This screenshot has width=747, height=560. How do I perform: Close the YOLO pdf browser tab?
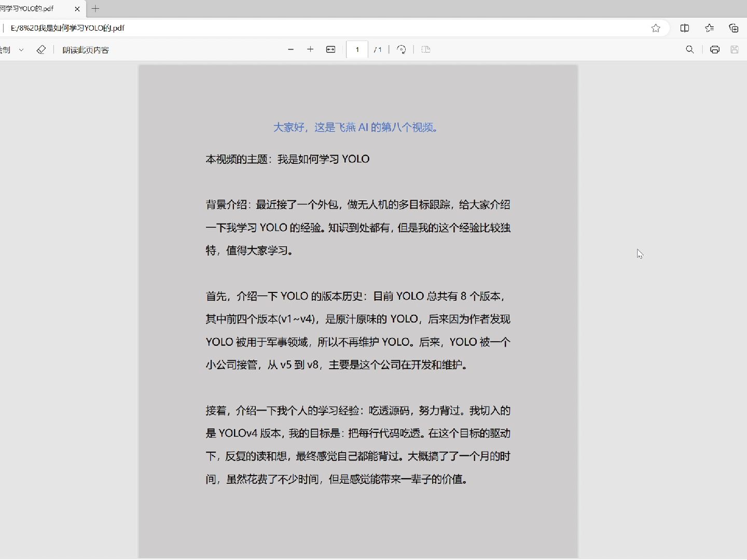(77, 9)
